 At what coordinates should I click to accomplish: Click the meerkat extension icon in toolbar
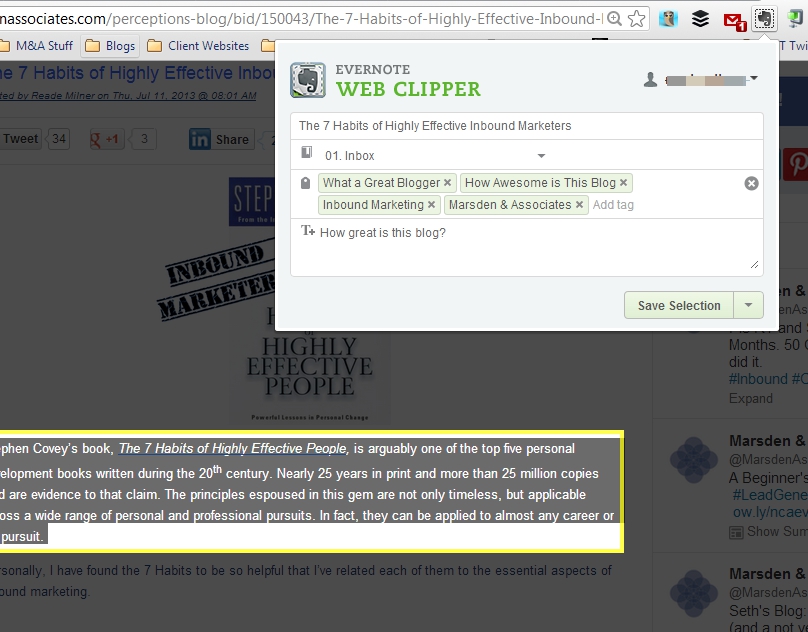coord(668,19)
